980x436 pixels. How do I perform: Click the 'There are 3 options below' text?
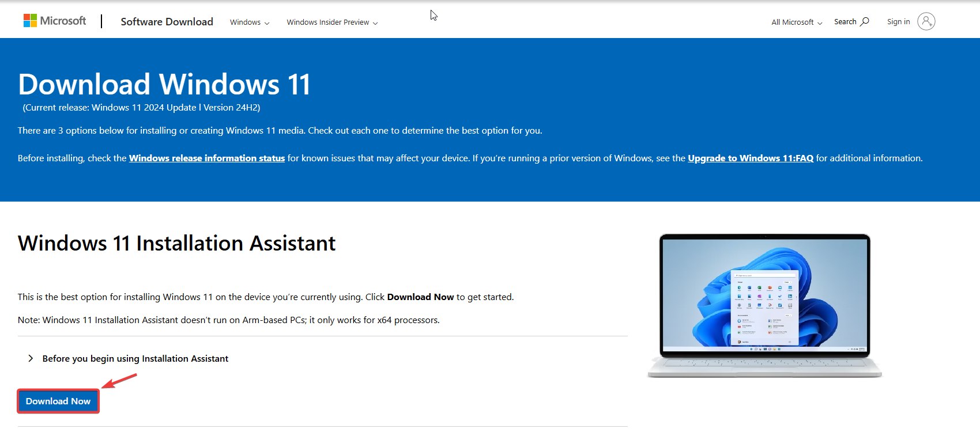[x=280, y=131]
